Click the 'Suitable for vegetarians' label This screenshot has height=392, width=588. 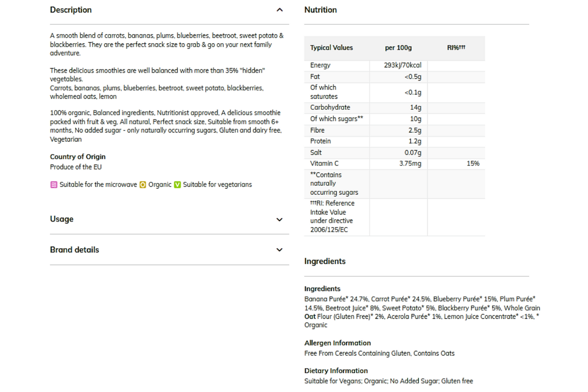(x=217, y=185)
